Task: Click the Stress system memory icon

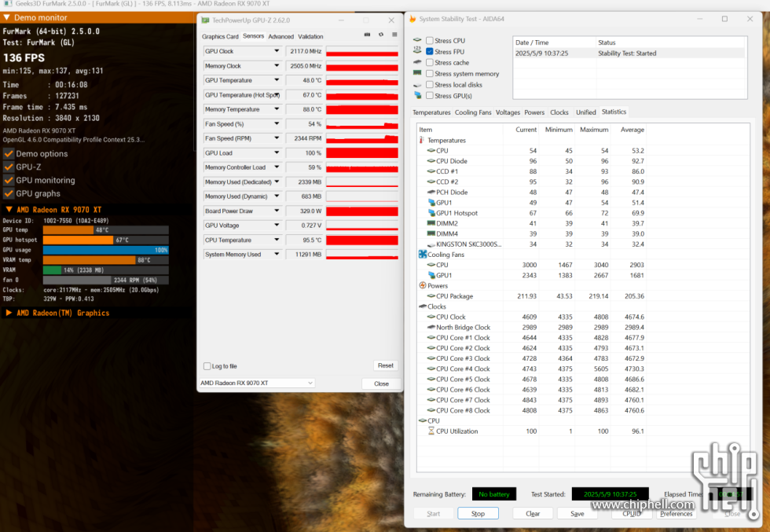Action: (417, 73)
